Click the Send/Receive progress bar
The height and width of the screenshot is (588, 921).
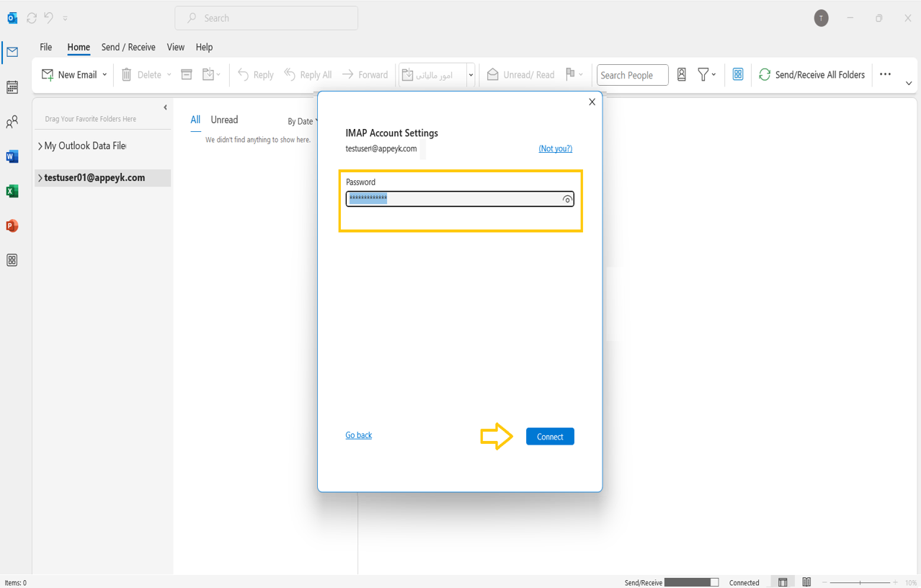click(x=692, y=582)
